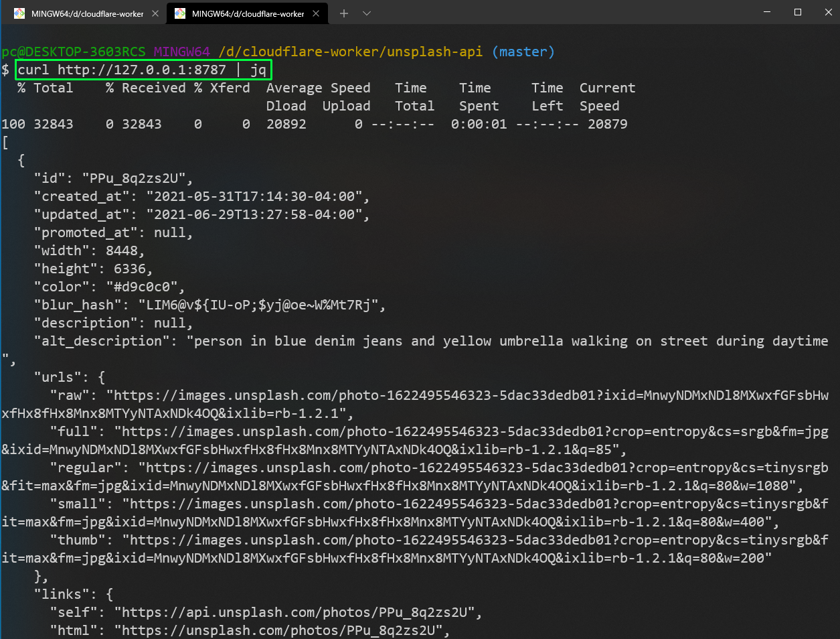Close the active second terminal tab
Image resolution: width=840 pixels, height=639 pixels.
(316, 13)
